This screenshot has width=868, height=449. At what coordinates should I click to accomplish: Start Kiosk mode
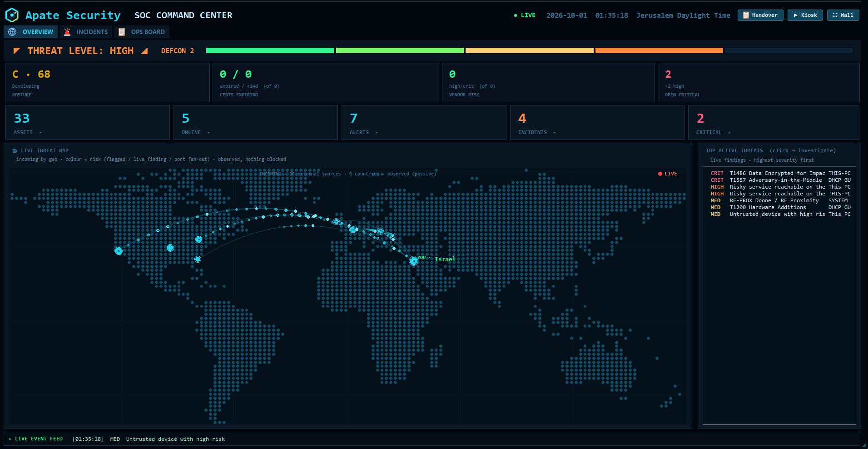click(805, 15)
